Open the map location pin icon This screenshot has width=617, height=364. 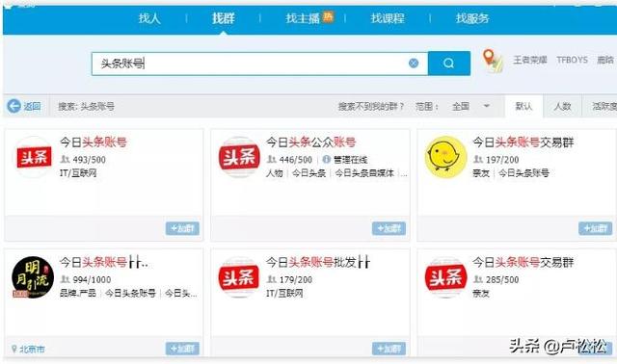click(493, 61)
